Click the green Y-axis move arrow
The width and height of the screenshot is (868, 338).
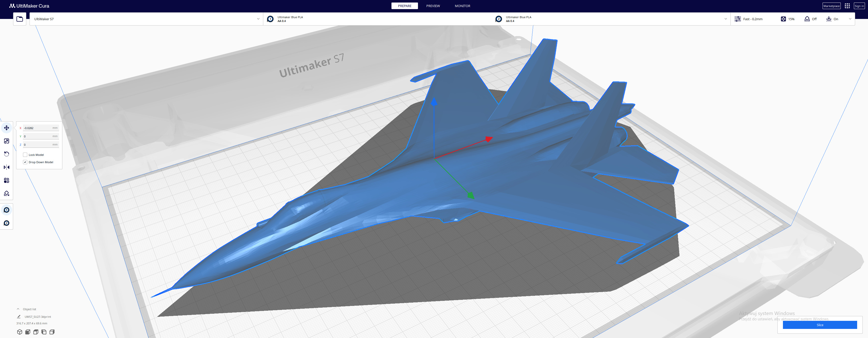(x=471, y=195)
